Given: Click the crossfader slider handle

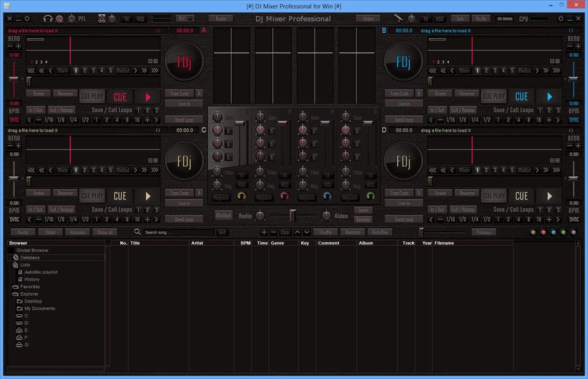Looking at the screenshot, I should [293, 215].
